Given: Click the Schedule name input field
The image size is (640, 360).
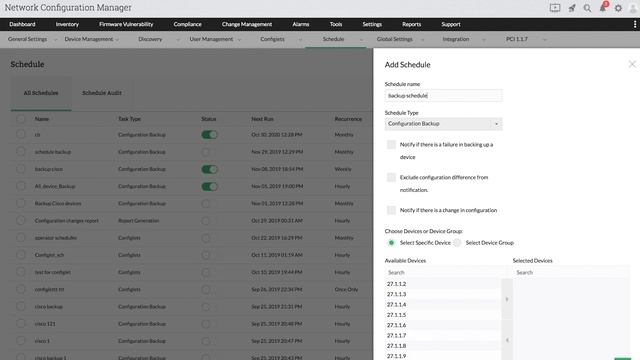Looking at the screenshot, I should coord(443,96).
